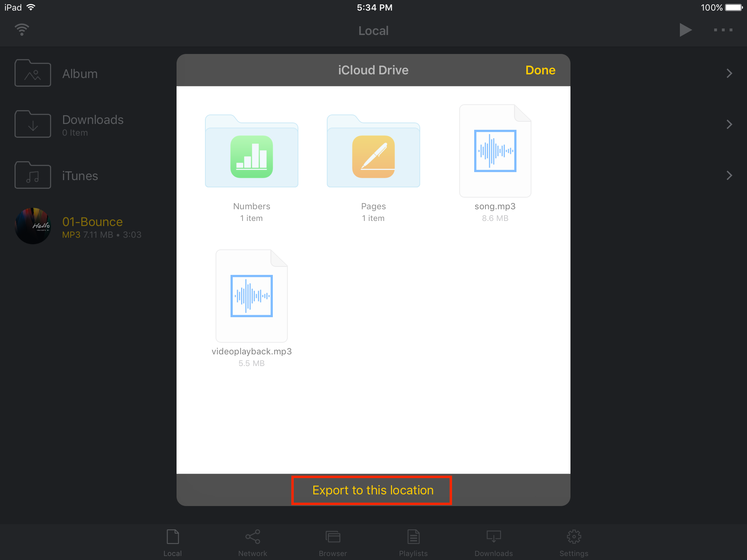The width and height of the screenshot is (747, 560).
Task: Tap the 01-Bounce album artwork
Action: pyautogui.click(x=33, y=226)
